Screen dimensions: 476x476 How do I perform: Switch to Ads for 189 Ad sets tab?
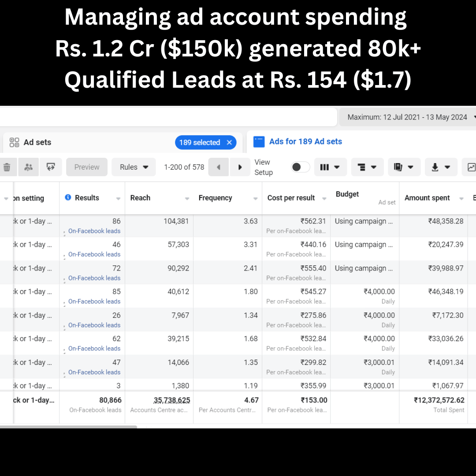coord(305,141)
